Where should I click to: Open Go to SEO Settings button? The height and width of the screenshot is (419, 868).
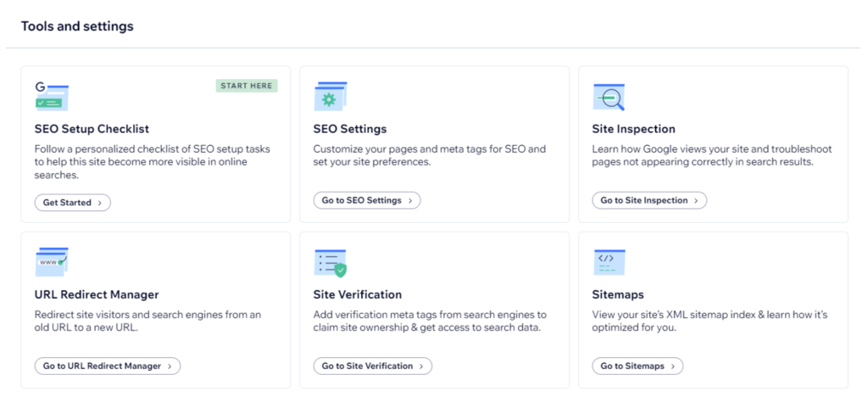pos(367,201)
